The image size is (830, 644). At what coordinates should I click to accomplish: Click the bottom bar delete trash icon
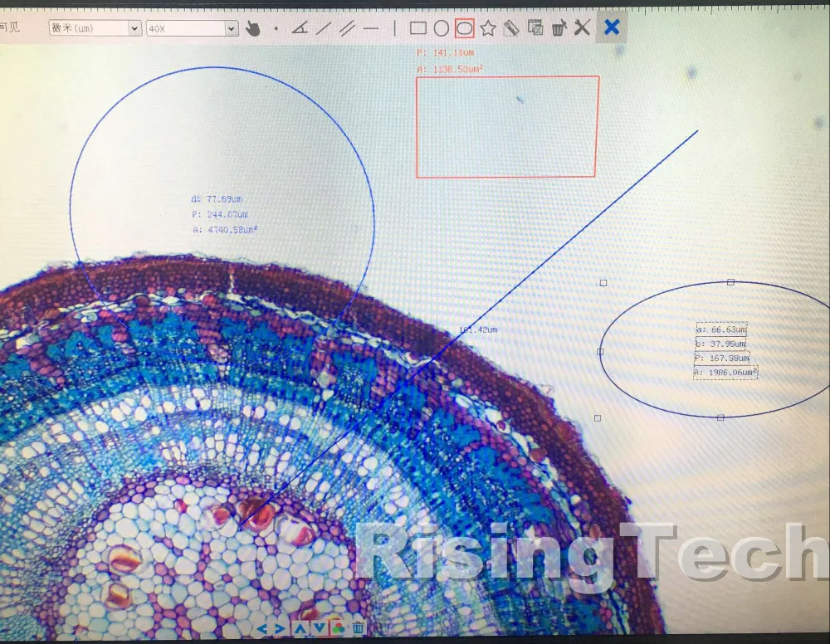pos(358,627)
